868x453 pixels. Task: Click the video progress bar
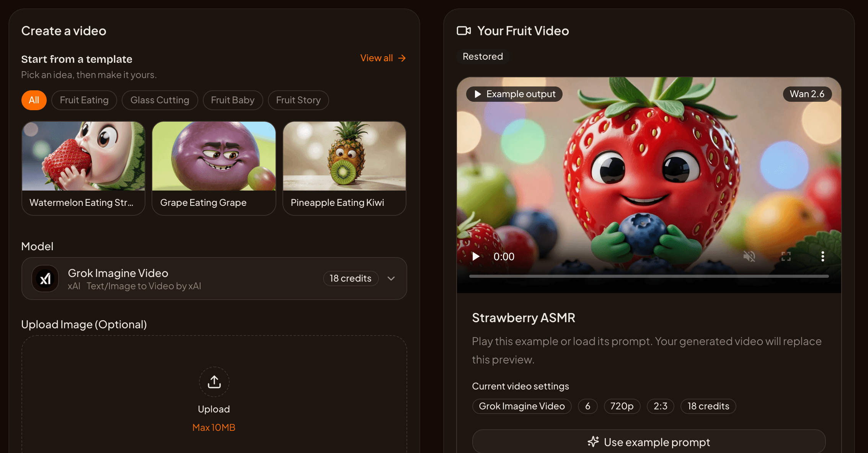(x=649, y=276)
